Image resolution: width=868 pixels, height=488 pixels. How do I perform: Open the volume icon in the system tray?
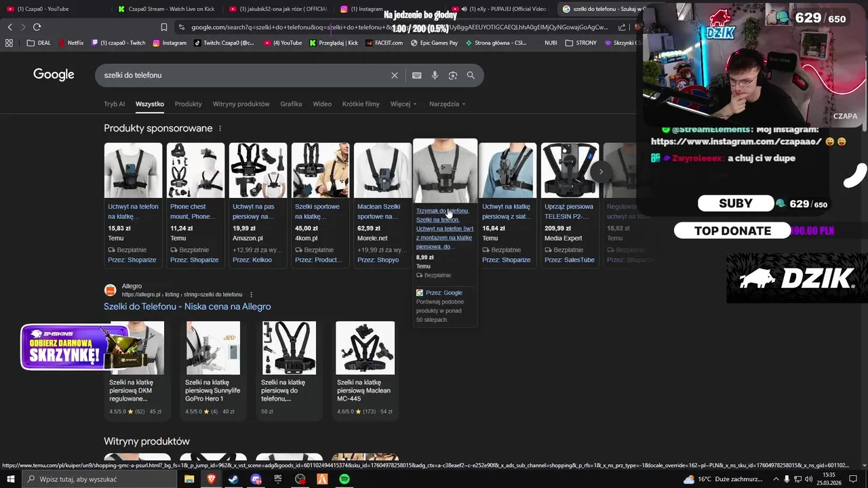(808, 479)
